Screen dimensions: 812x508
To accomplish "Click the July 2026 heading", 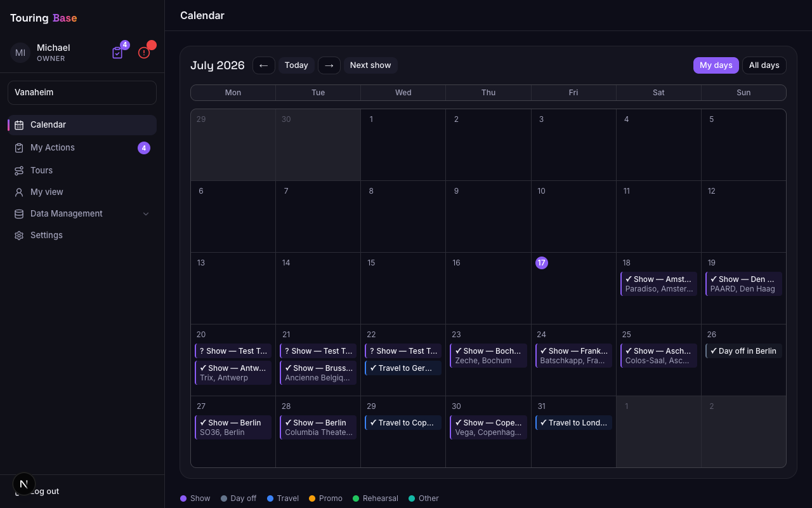I will tap(218, 65).
